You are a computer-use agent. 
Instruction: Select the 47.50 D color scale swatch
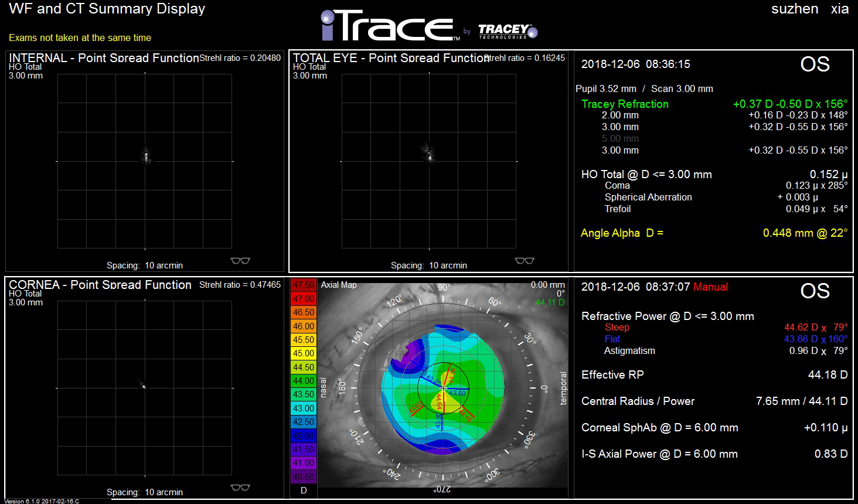pos(304,285)
